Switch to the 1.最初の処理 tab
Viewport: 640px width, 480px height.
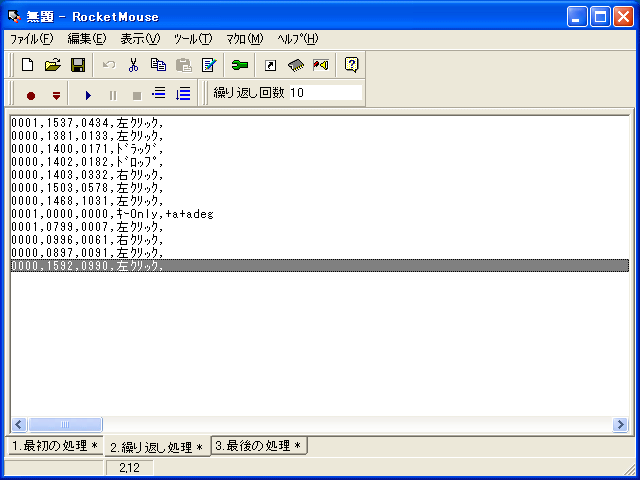click(x=55, y=445)
